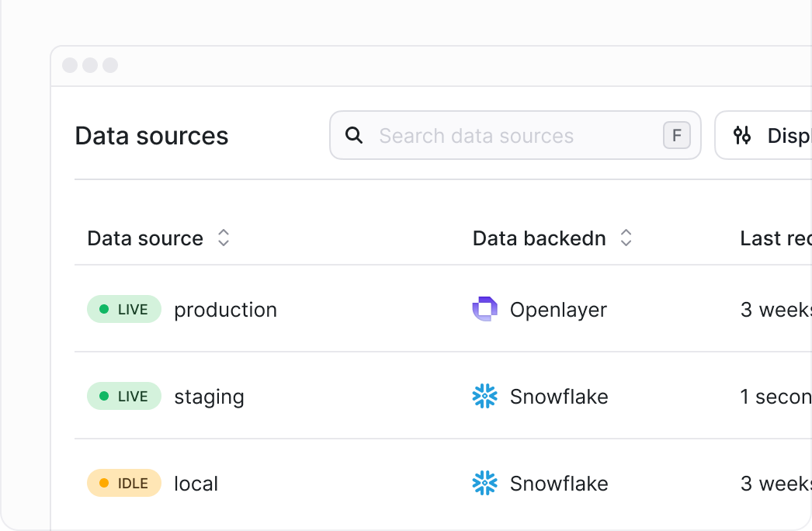Click the LIVE status badge for staging
This screenshot has height=531, width=812.
(x=124, y=396)
